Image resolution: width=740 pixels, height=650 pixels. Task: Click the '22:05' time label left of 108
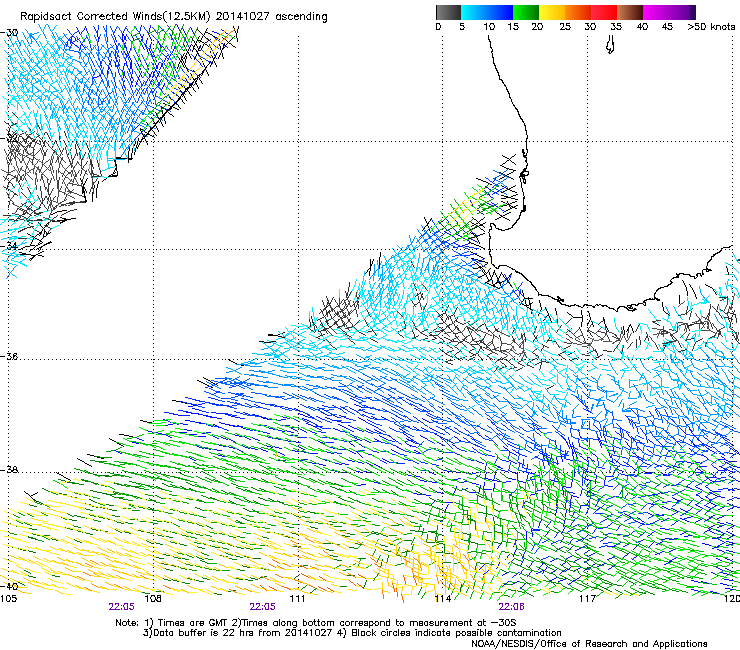click(x=121, y=607)
